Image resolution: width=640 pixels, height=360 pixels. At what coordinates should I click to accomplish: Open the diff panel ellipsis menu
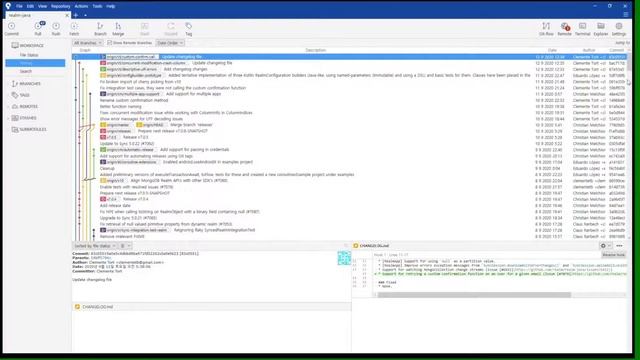click(x=620, y=246)
